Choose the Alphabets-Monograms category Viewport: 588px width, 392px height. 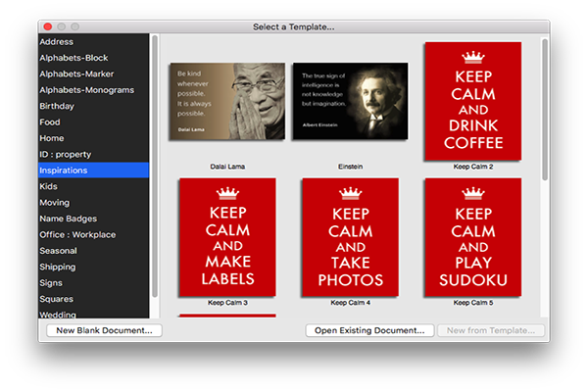[93, 90]
